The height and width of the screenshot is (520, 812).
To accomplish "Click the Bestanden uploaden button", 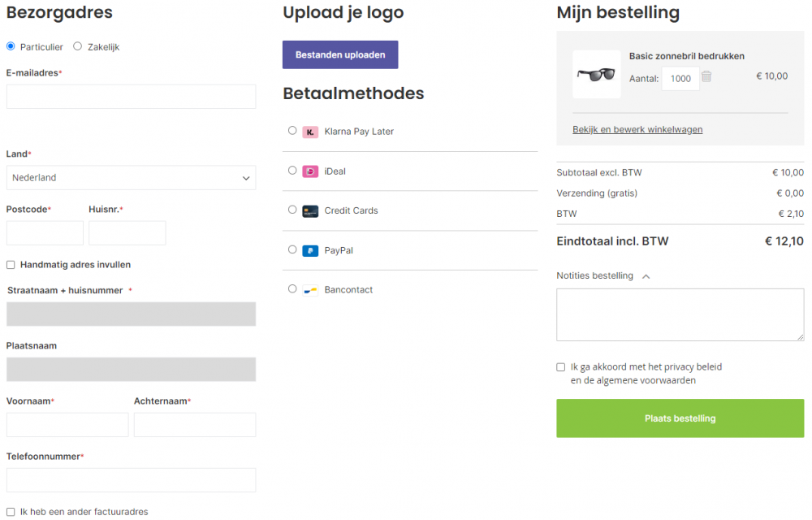I will tap(340, 55).
